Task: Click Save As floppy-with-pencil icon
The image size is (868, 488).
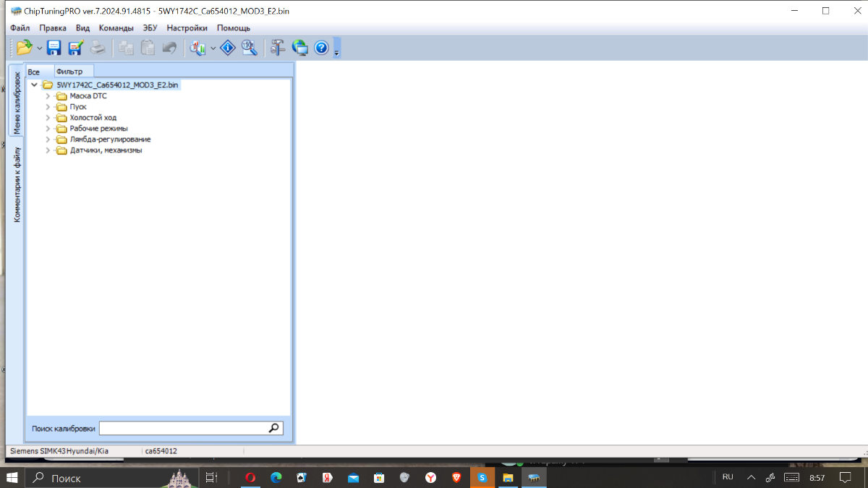Action: pyautogui.click(x=75, y=48)
